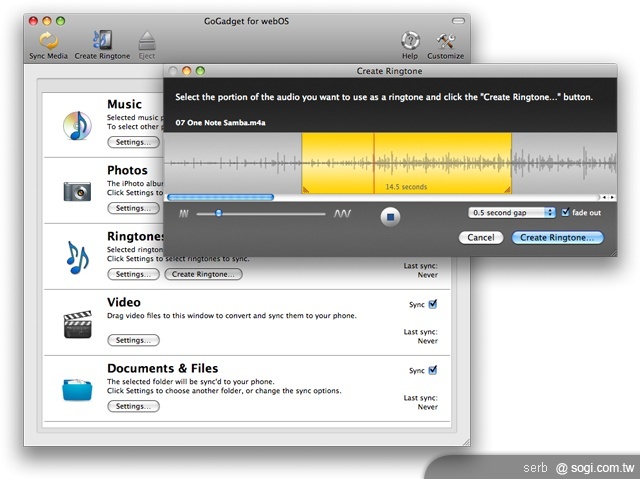640x479 pixels.
Task: Select the Photos camera icon
Action: 77,190
